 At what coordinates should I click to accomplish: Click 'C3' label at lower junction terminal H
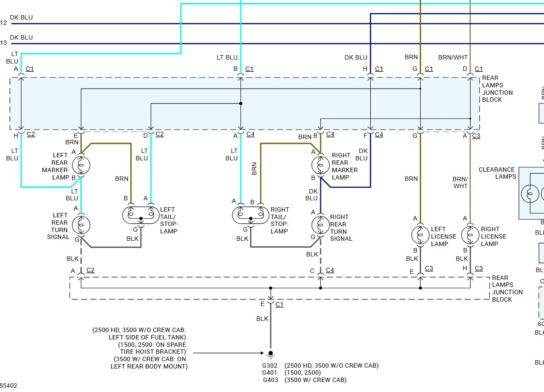coord(479,268)
